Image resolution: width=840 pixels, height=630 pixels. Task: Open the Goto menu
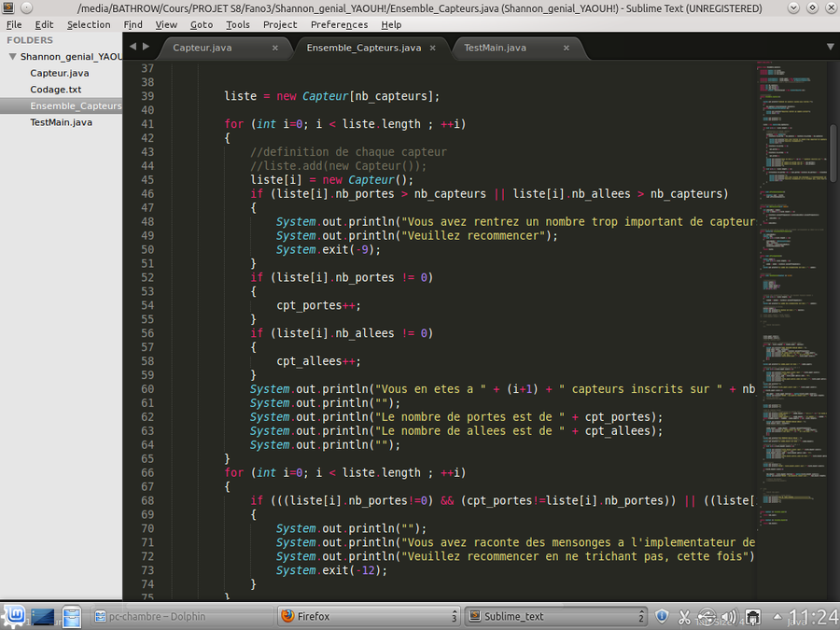point(201,24)
